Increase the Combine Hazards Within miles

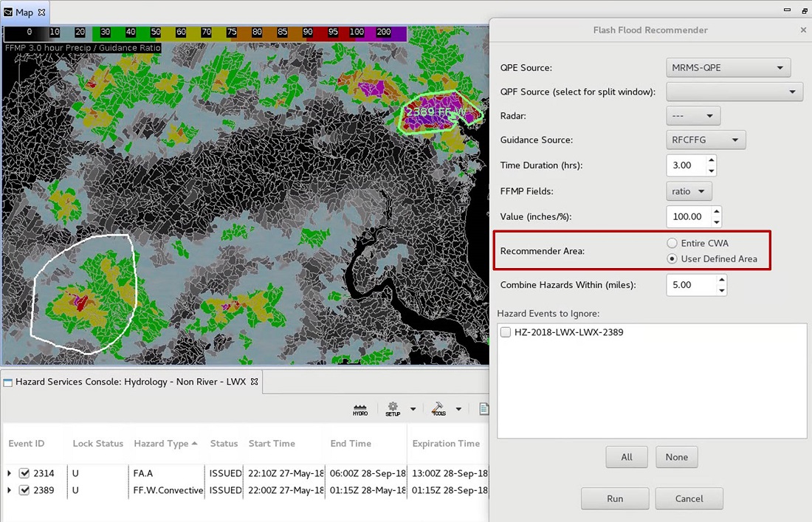click(x=722, y=280)
